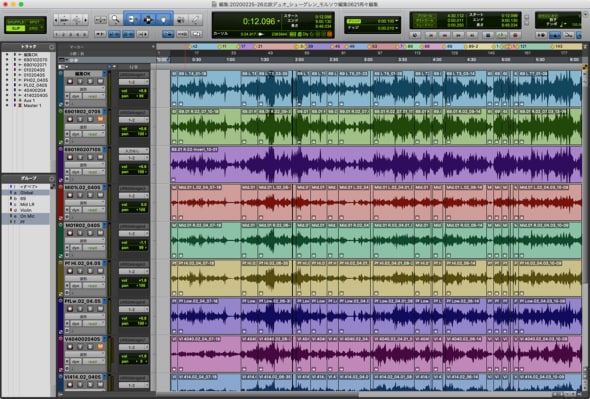Click the red transport Record button
The image size is (590, 399).
tap(515, 35)
